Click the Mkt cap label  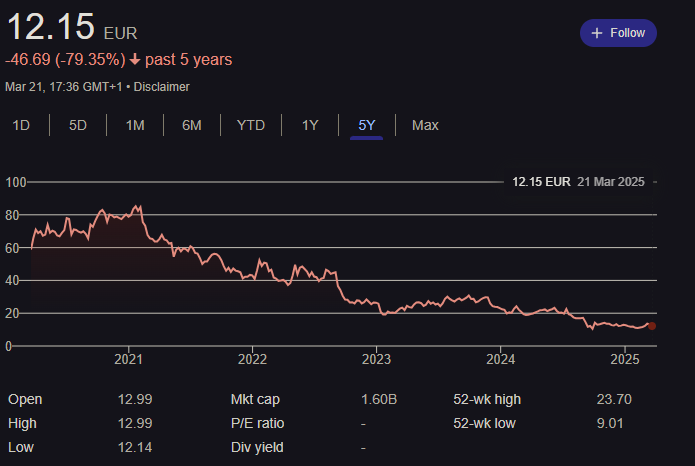pyautogui.click(x=255, y=399)
